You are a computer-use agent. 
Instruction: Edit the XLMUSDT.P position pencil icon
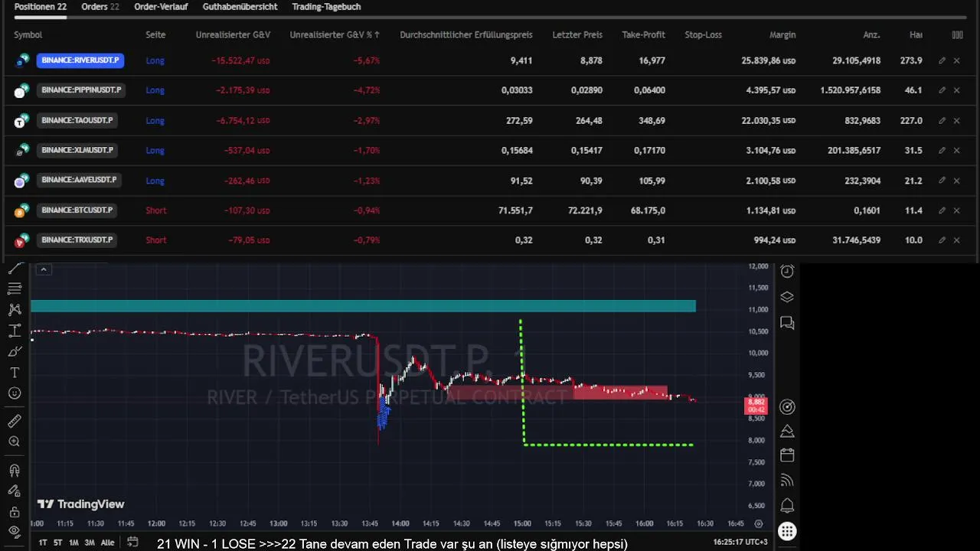(942, 151)
